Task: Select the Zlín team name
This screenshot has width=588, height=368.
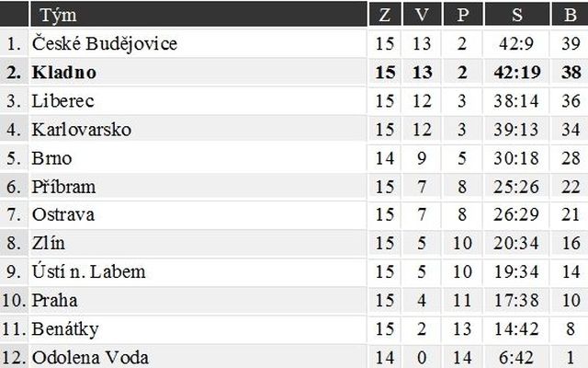Action: (x=49, y=243)
